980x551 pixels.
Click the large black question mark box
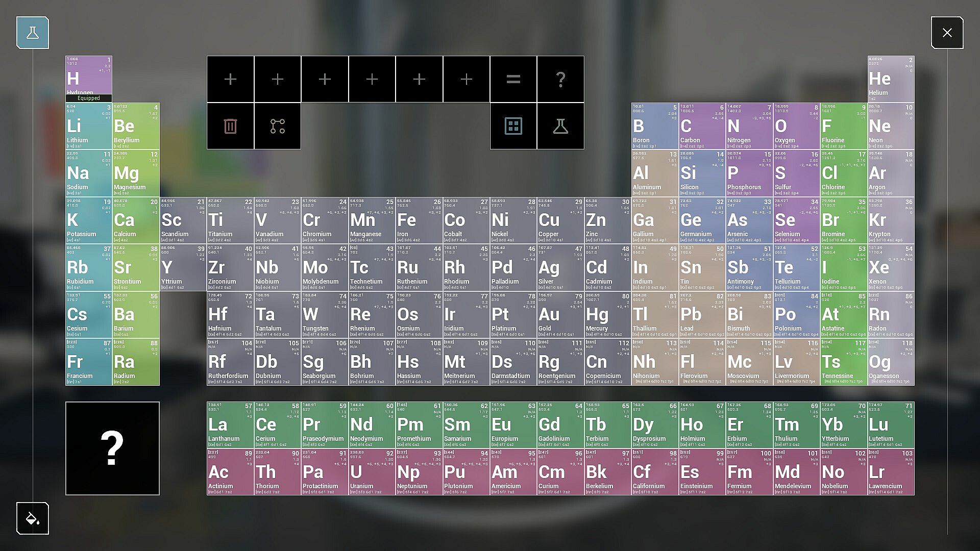click(112, 448)
